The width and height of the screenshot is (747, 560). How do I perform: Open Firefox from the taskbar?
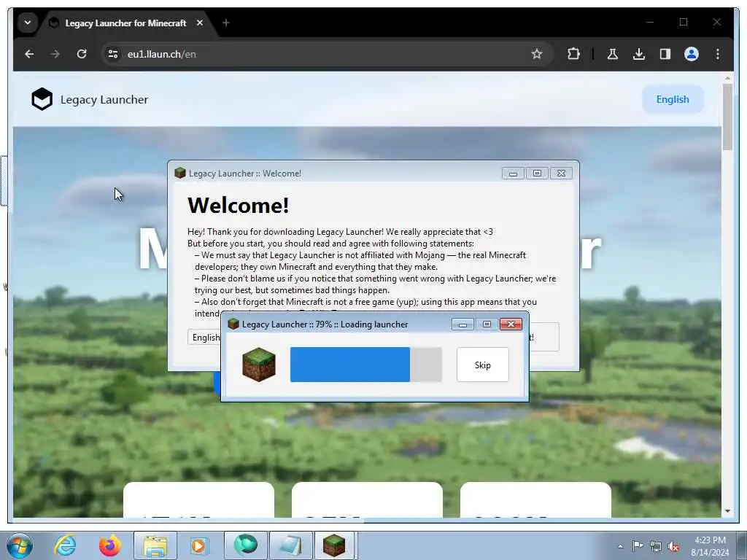(109, 545)
